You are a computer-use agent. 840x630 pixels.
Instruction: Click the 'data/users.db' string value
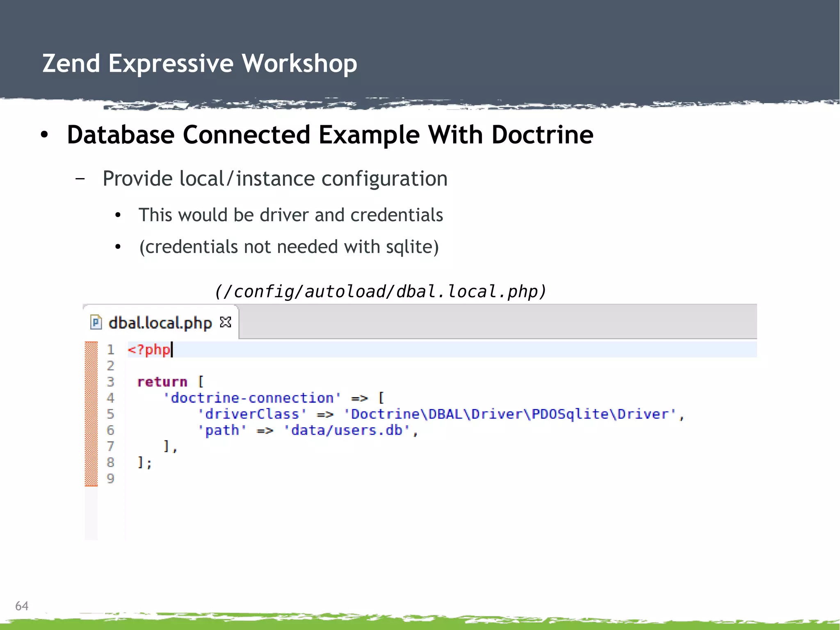click(x=347, y=430)
